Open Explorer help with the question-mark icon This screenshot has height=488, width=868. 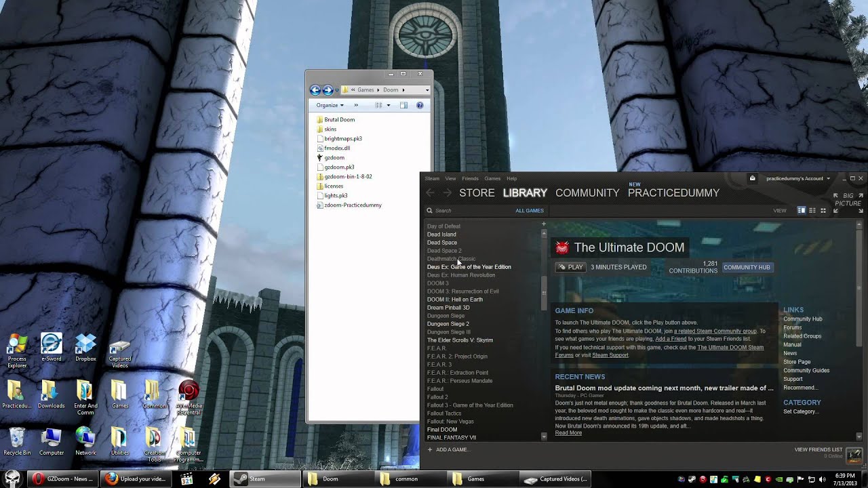coord(420,105)
